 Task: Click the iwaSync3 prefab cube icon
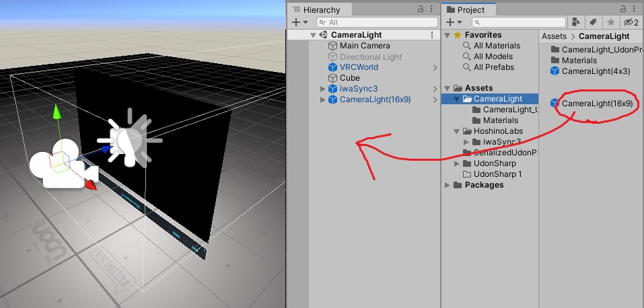click(332, 89)
